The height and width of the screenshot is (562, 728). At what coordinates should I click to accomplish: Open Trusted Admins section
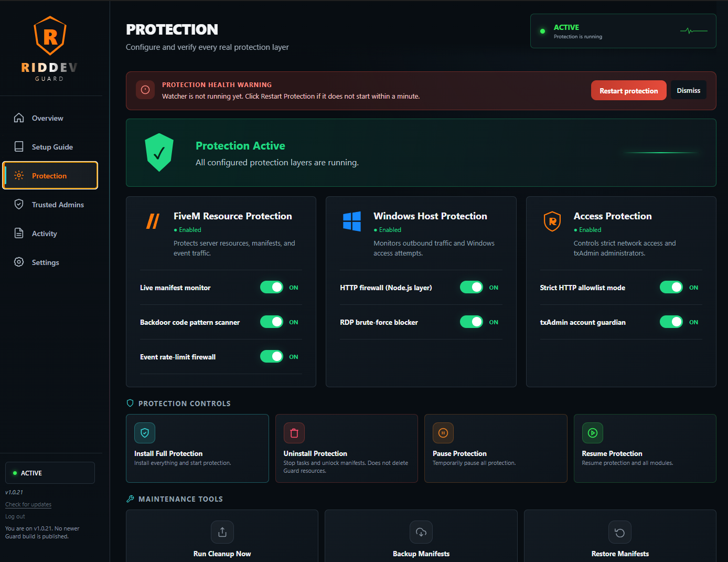pos(50,205)
